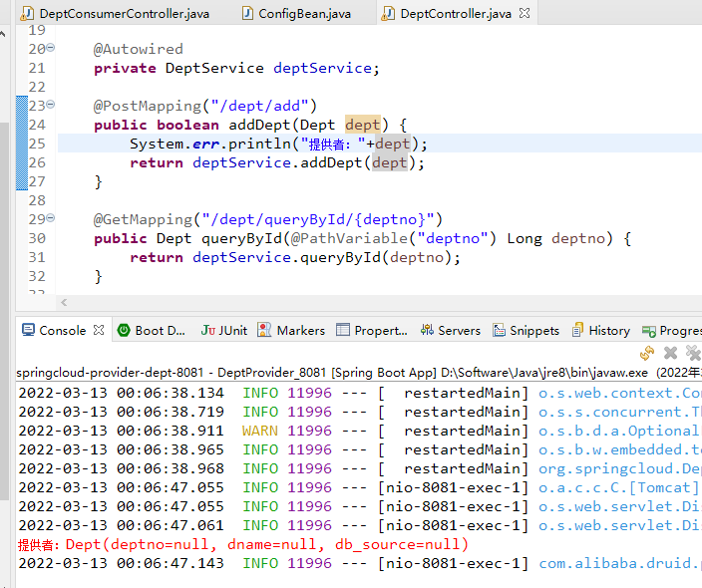
Task: Click the springcloud-provider-dept-8081 launch description
Action: click(x=359, y=372)
